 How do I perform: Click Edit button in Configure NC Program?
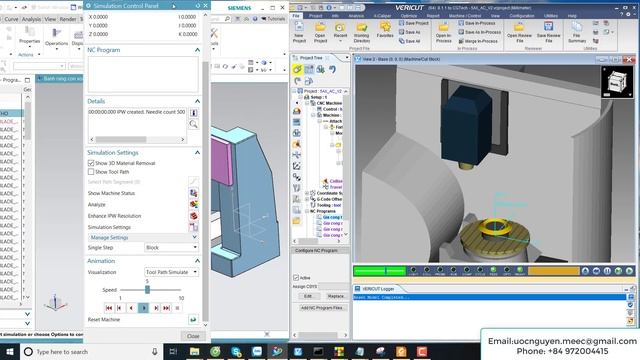[x=308, y=296]
